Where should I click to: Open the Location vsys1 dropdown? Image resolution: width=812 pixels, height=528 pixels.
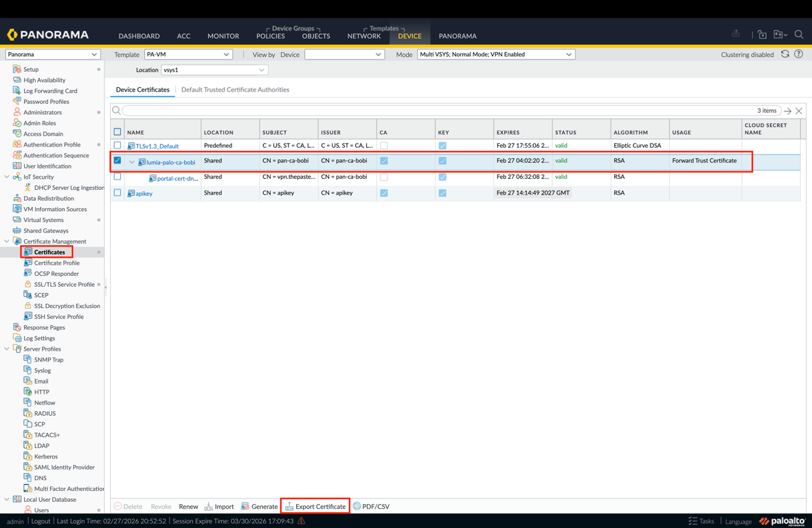point(214,70)
